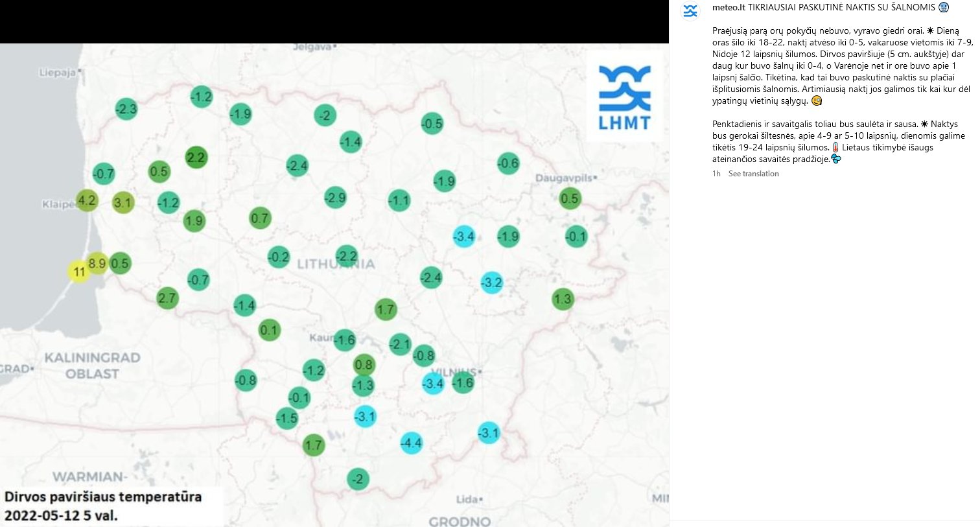Image resolution: width=980 pixels, height=527 pixels.
Task: Select the green 1.9 marker
Action: coord(194,221)
